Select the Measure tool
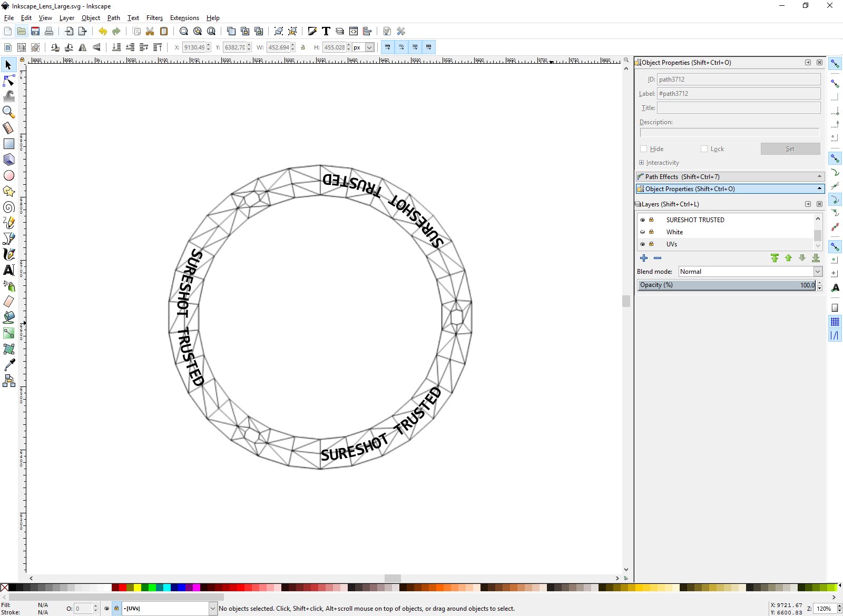This screenshot has height=616, width=843. (x=8, y=128)
